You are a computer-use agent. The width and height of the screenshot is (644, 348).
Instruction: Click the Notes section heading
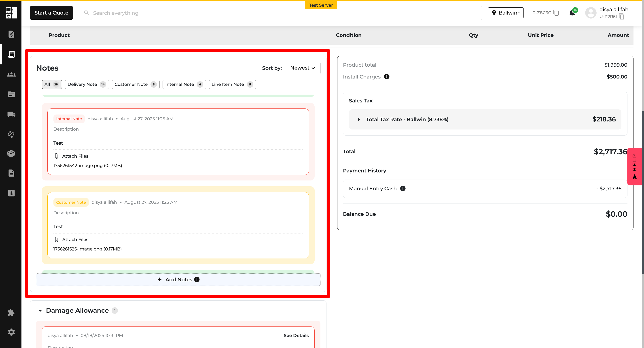click(x=47, y=68)
